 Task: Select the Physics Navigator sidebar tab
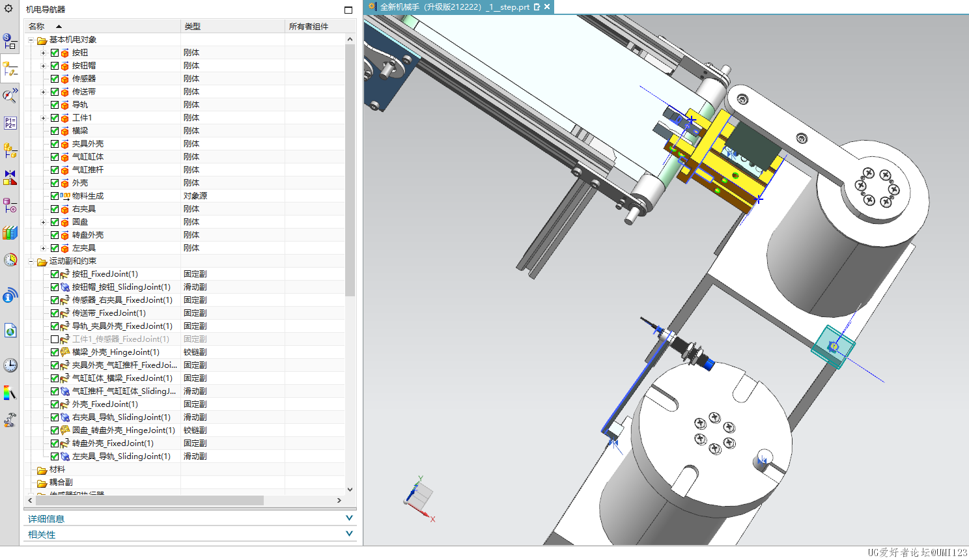[x=10, y=68]
